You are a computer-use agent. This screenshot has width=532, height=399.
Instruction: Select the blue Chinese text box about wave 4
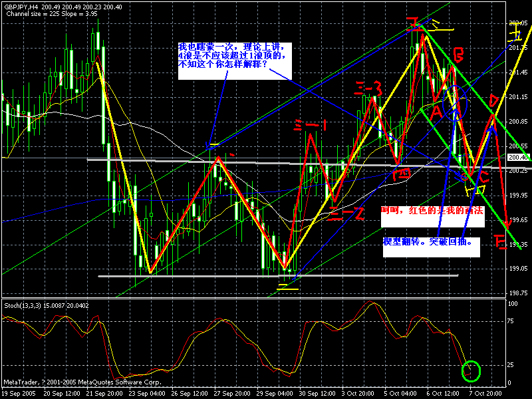[x=235, y=61]
